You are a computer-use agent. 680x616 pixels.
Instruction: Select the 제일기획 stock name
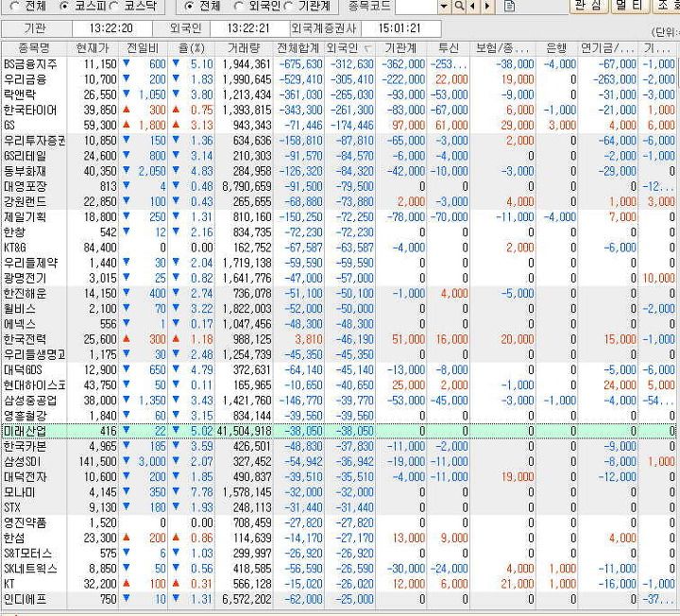coord(25,217)
